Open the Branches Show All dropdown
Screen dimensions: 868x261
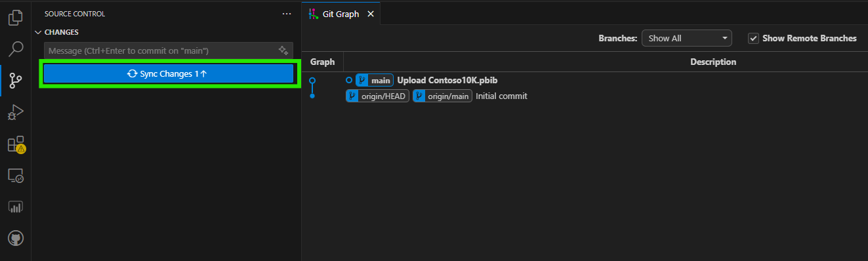686,38
